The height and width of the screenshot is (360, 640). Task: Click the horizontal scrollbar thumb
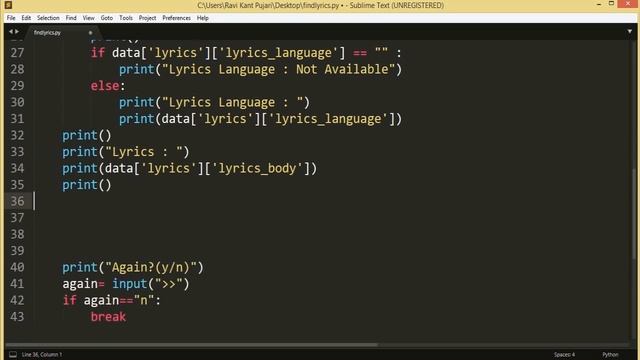click(x=192, y=345)
